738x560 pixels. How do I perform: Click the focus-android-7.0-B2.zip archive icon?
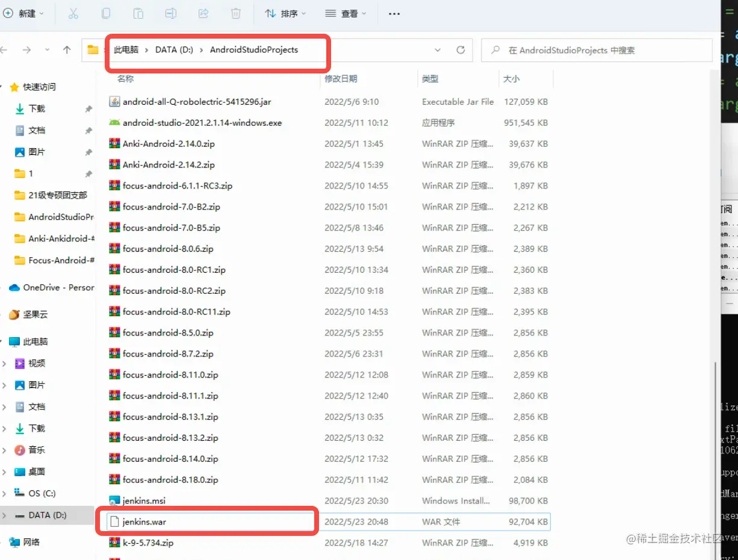click(114, 207)
